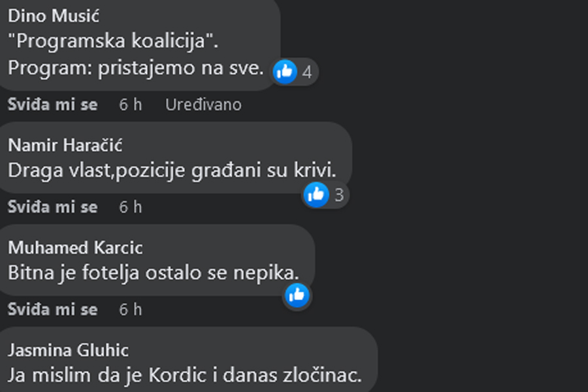Open Jasmina Gluhic's profile name
The image size is (588, 392).
coord(68,350)
